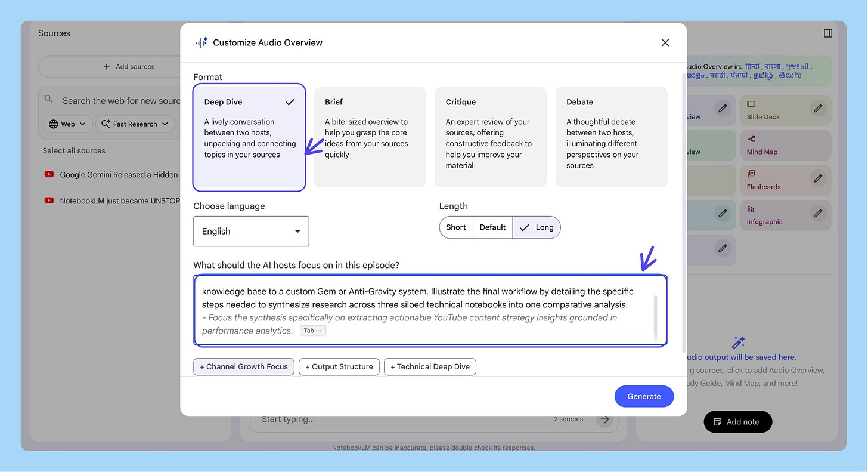Open the Fast Research mode dropdown
The height and width of the screenshot is (472, 868).
135,124
